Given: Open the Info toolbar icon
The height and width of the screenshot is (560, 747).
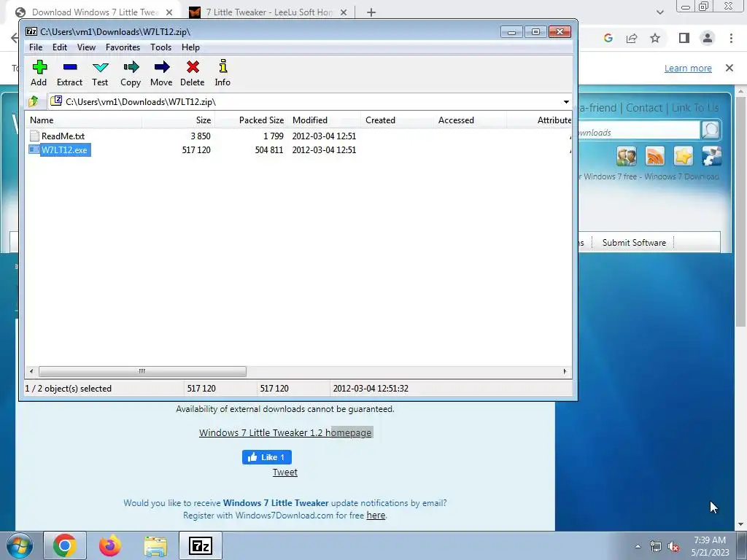Looking at the screenshot, I should [222, 73].
